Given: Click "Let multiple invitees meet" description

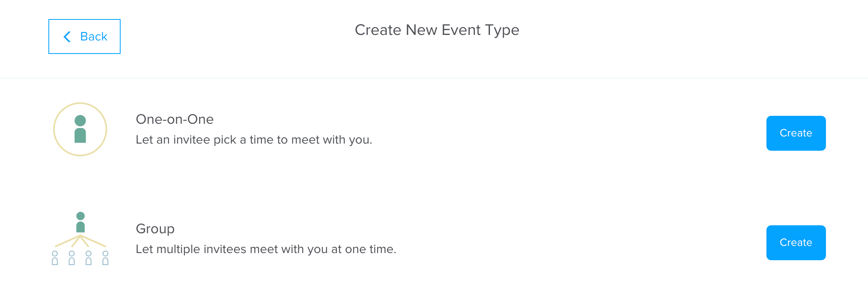Looking at the screenshot, I should (x=266, y=249).
